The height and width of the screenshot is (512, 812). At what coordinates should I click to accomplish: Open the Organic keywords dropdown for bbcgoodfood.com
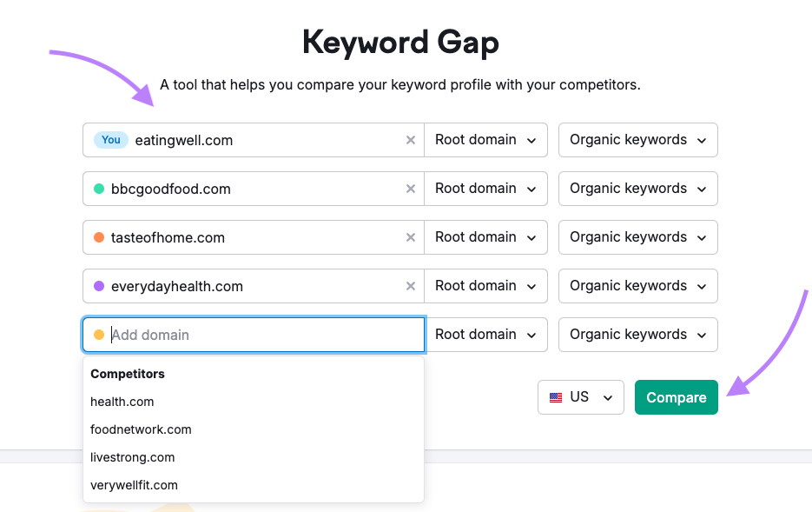[x=637, y=189]
